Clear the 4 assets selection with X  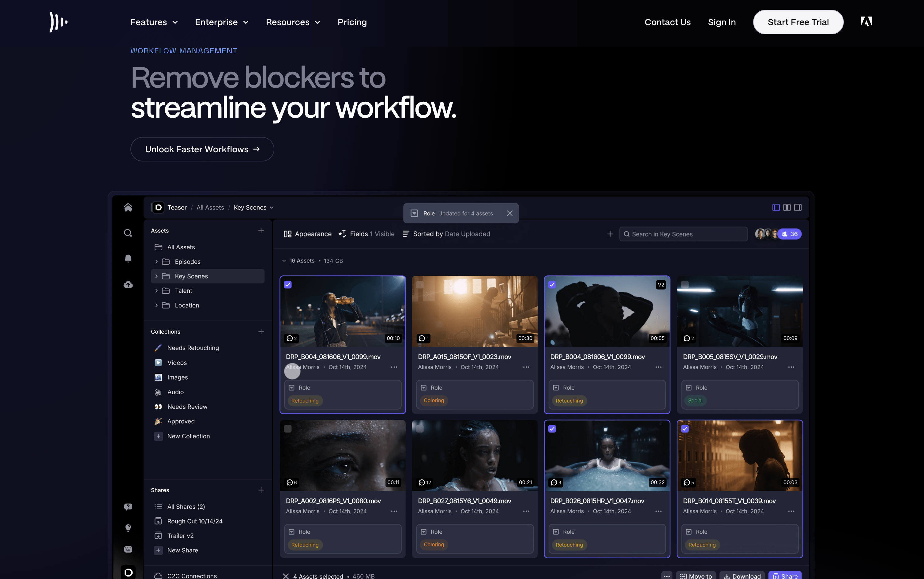pyautogui.click(x=285, y=576)
